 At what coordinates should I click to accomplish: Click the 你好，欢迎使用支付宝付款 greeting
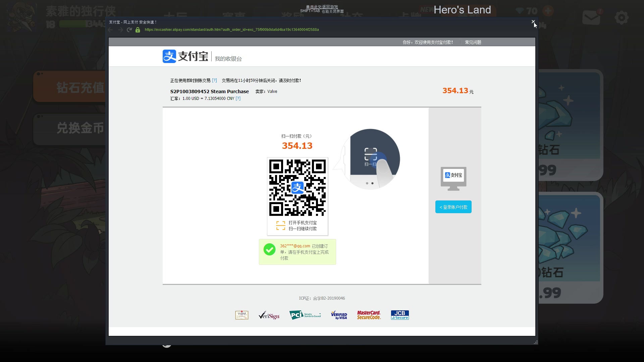pyautogui.click(x=428, y=42)
